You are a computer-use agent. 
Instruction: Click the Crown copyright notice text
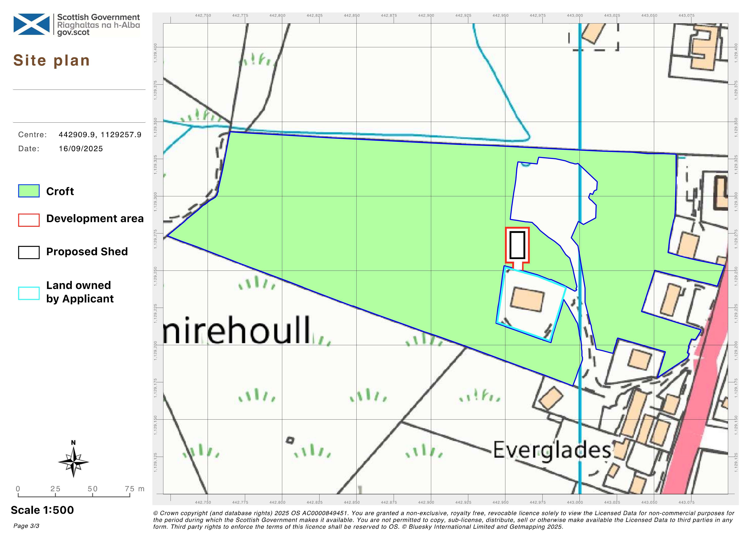tap(444, 520)
